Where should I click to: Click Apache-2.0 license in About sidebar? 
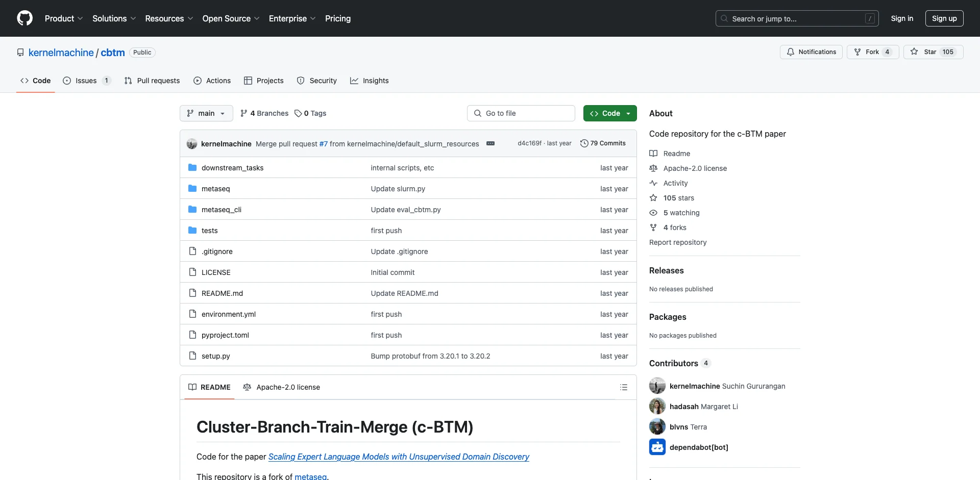click(x=688, y=168)
